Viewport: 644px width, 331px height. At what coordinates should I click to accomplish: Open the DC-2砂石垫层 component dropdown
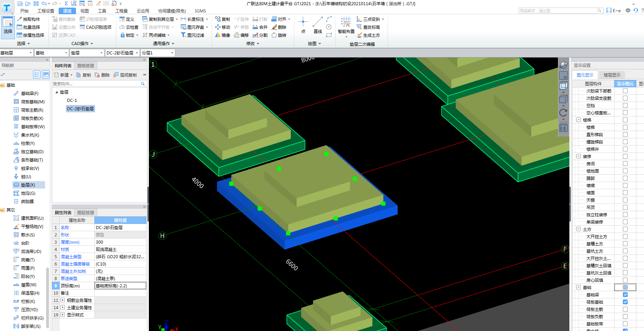pos(137,53)
